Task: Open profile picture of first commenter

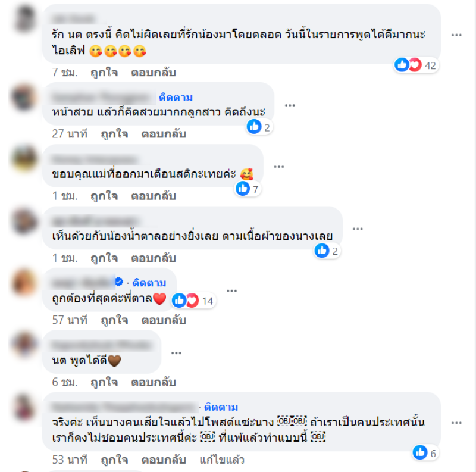Action: tap(24, 18)
